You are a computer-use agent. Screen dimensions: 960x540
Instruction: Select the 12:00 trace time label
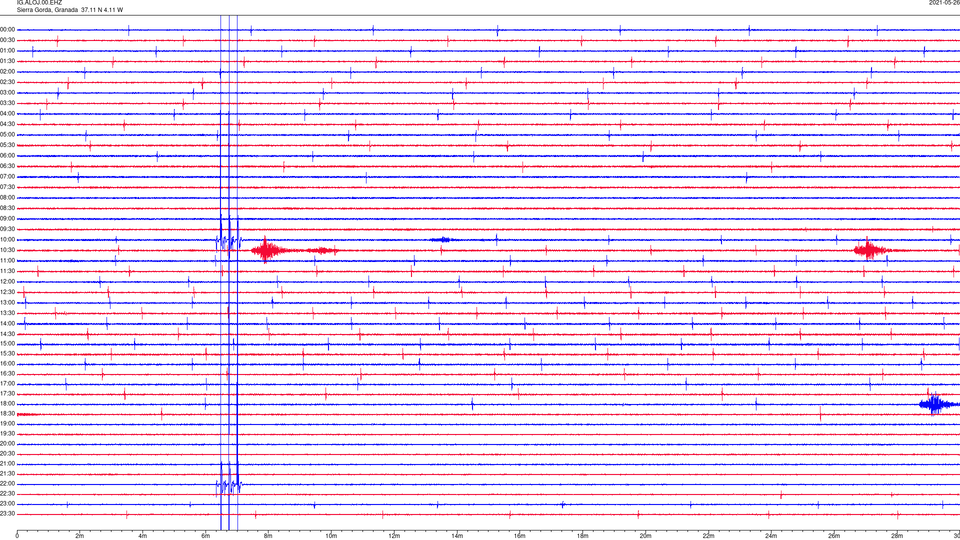pyautogui.click(x=8, y=282)
